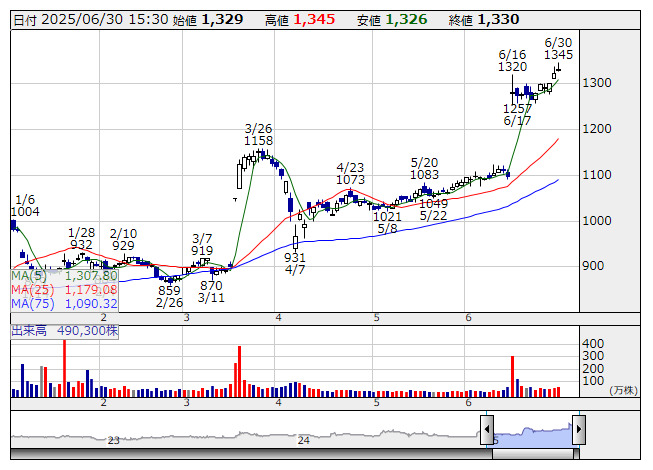Click the 2/26 859 low annotation
The image size is (653, 470).
point(170,296)
